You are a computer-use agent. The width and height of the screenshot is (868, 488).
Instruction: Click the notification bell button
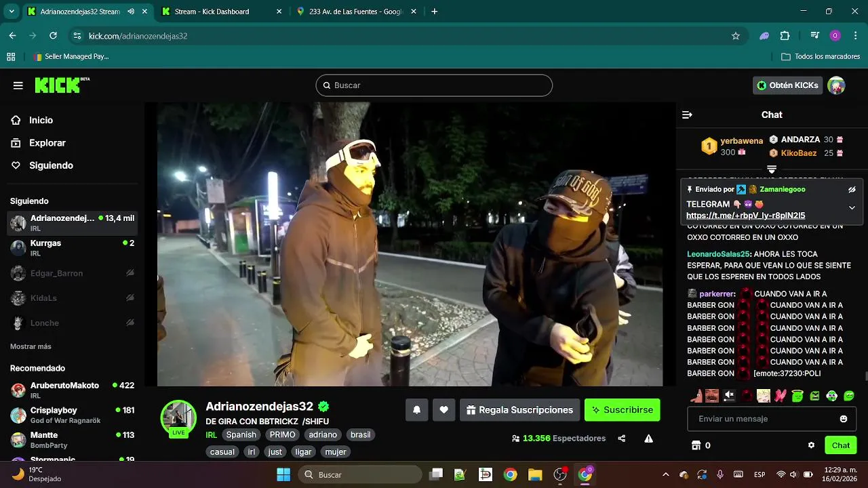[416, 409]
